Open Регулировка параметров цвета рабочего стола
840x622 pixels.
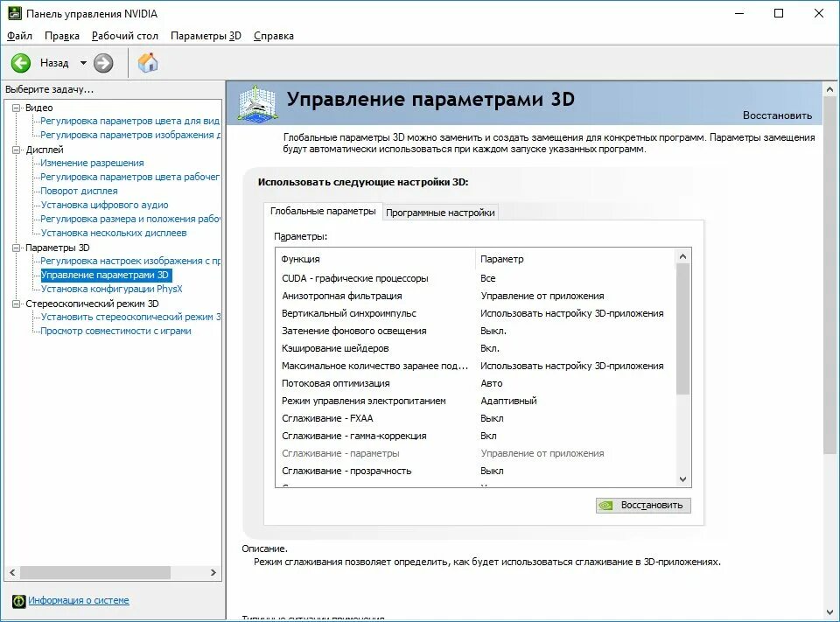click(x=130, y=177)
